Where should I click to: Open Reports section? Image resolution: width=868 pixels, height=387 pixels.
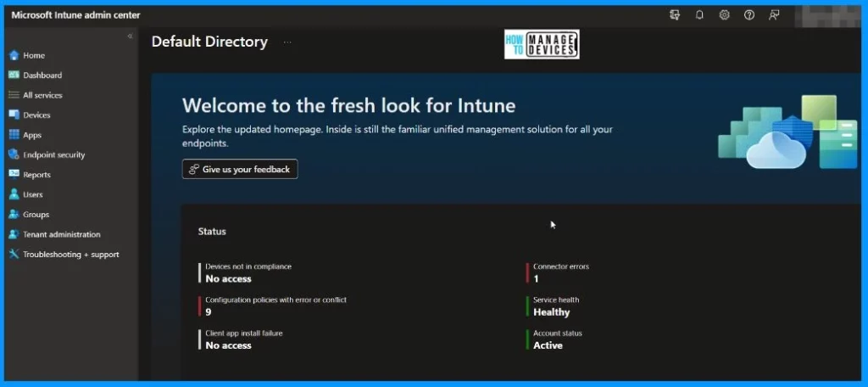(36, 175)
